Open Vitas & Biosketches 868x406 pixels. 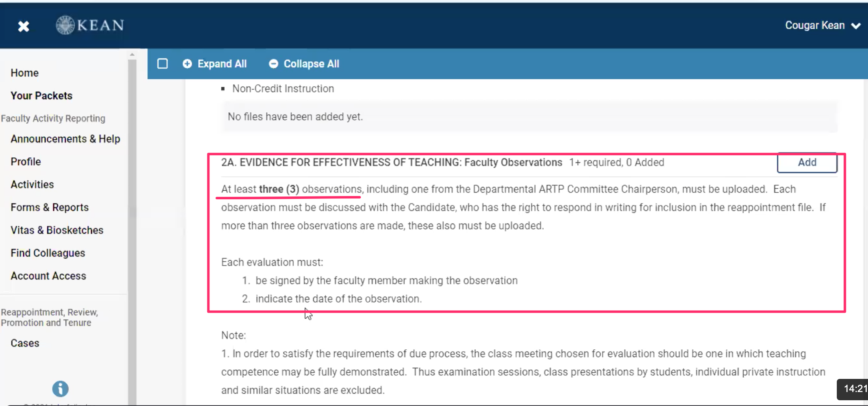point(57,230)
